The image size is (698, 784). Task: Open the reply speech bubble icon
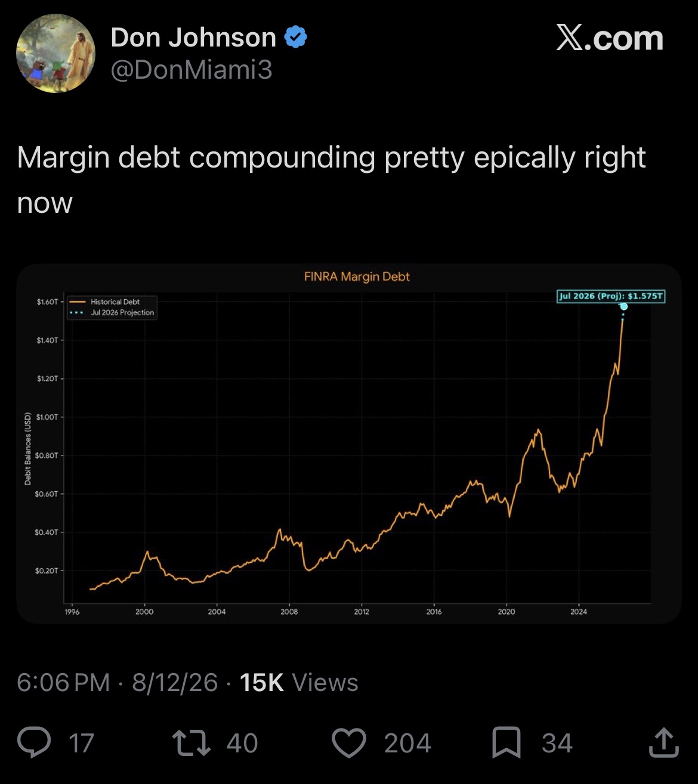coord(34,743)
